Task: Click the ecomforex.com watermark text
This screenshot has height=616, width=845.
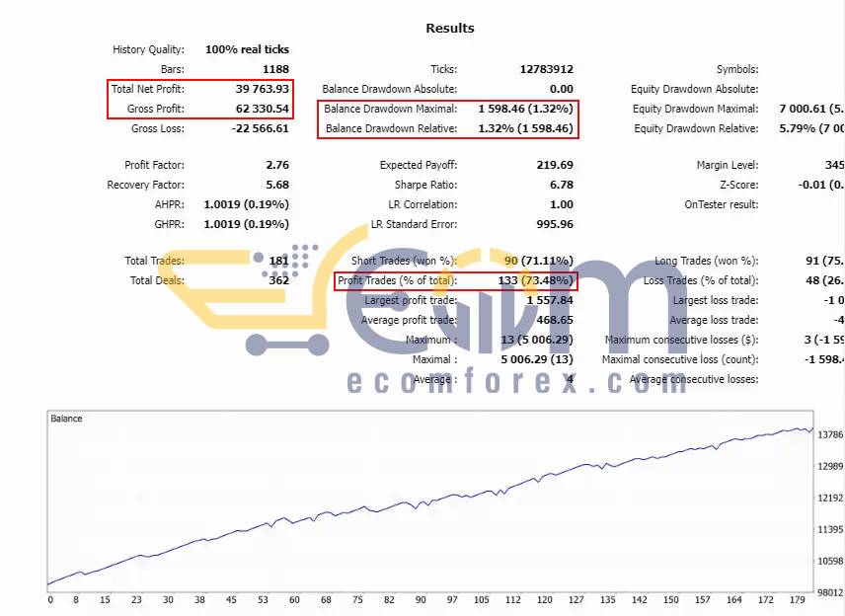Action: 516,381
